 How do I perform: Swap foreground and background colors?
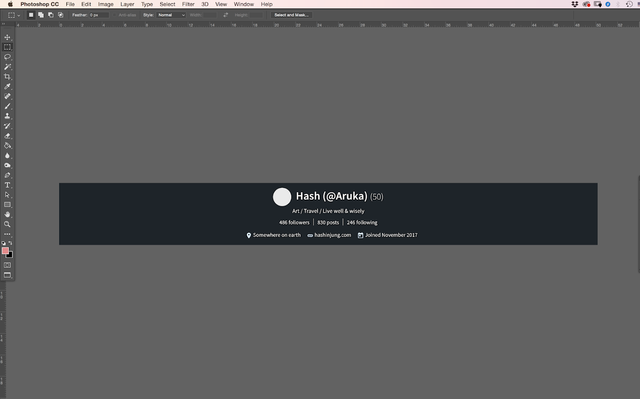pyautogui.click(x=10, y=243)
